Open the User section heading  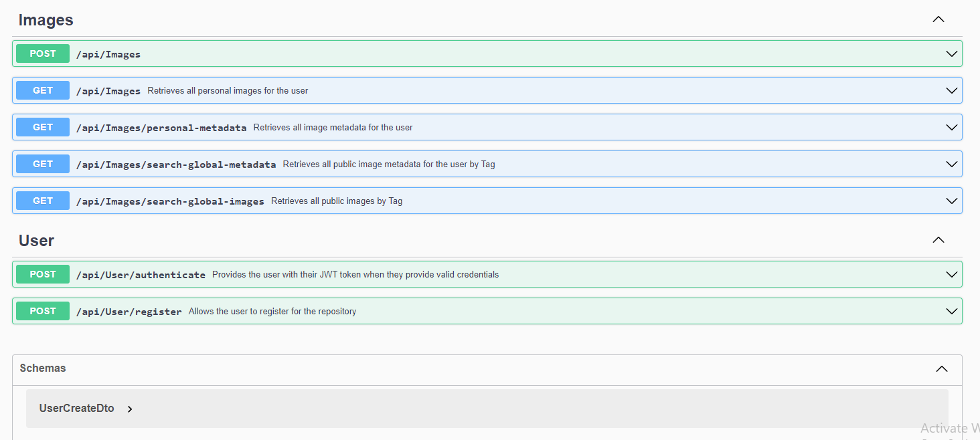[36, 241]
